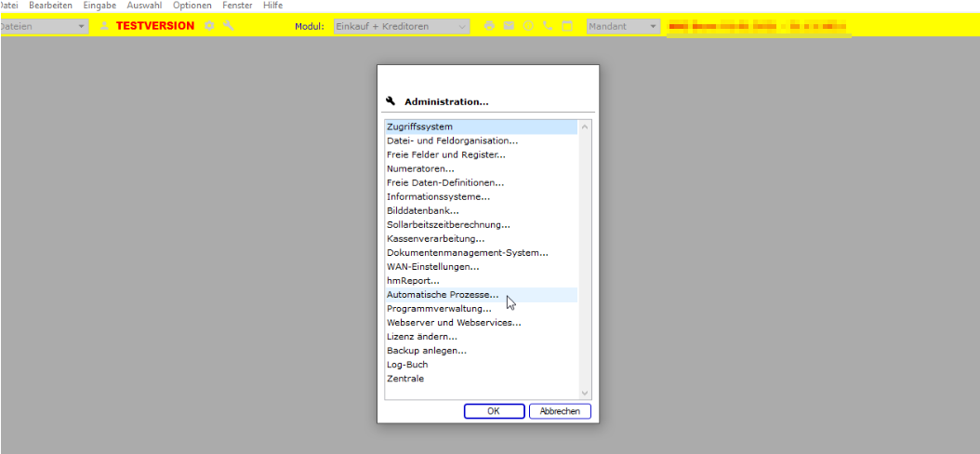980x454 pixels.
Task: Expand the Dateien dropdown
Action: click(x=82, y=26)
